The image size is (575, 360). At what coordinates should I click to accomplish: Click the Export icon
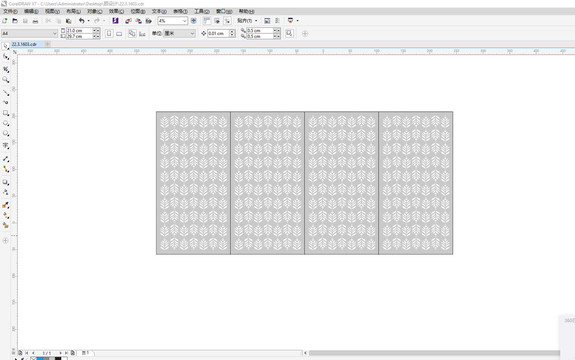(139, 21)
